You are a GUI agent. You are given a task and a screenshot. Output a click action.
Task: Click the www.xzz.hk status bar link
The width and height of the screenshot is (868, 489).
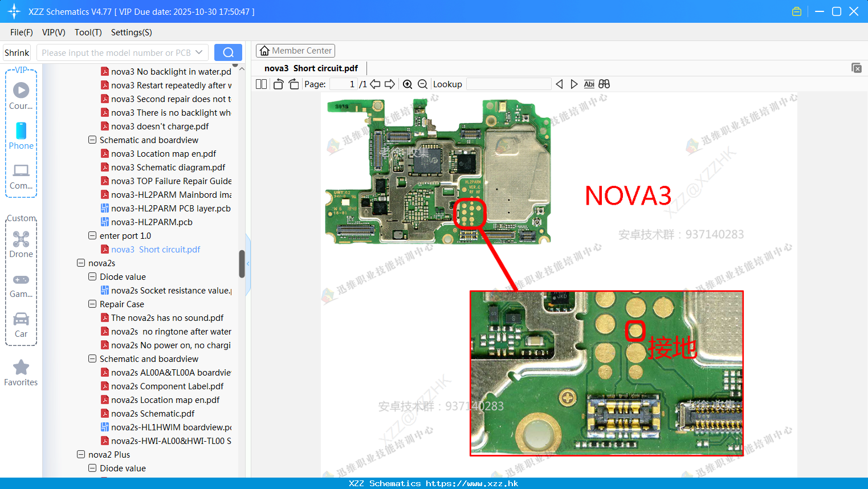472,483
